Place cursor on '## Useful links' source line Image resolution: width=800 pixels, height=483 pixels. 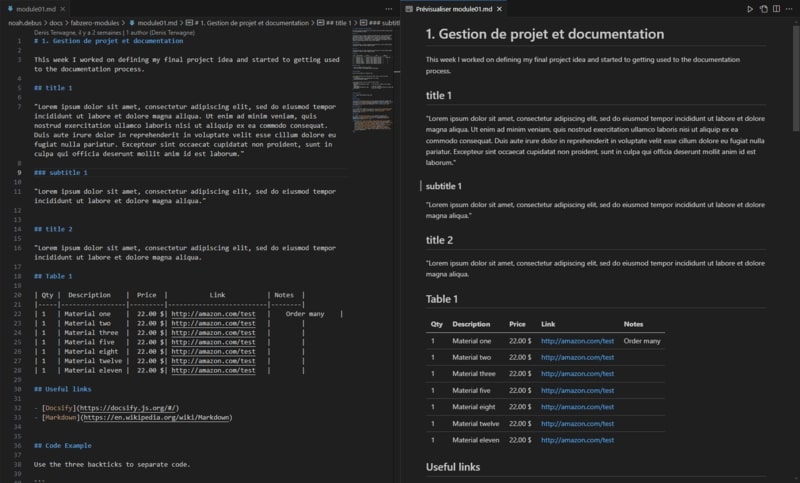click(63, 389)
